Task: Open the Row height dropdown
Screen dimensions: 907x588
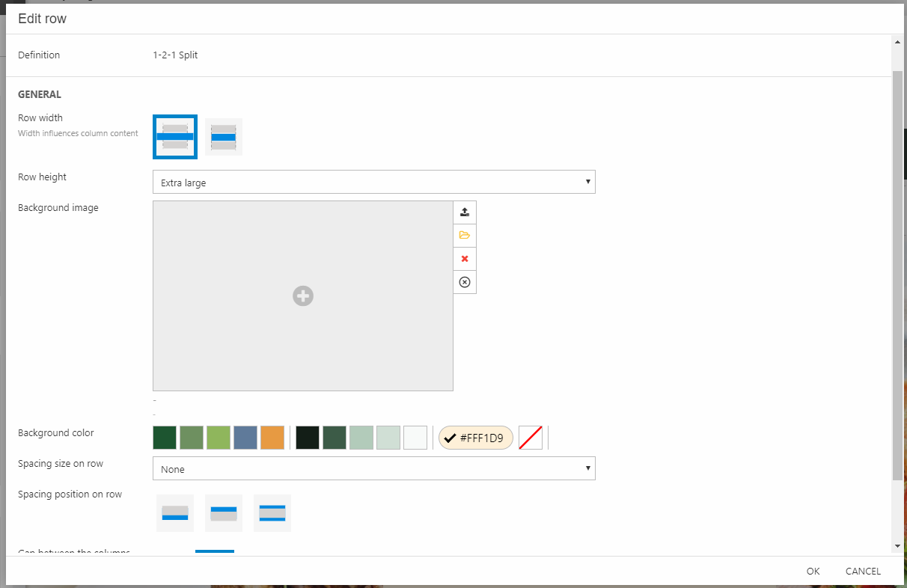Action: pyautogui.click(x=373, y=183)
